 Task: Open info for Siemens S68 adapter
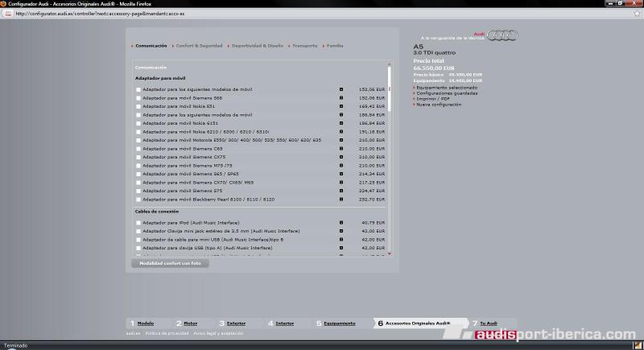coord(341,97)
